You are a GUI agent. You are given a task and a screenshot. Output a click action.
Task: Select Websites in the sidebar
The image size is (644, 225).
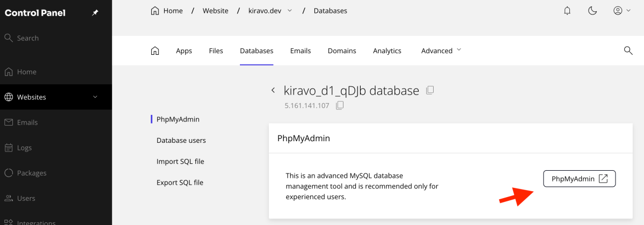click(x=56, y=97)
